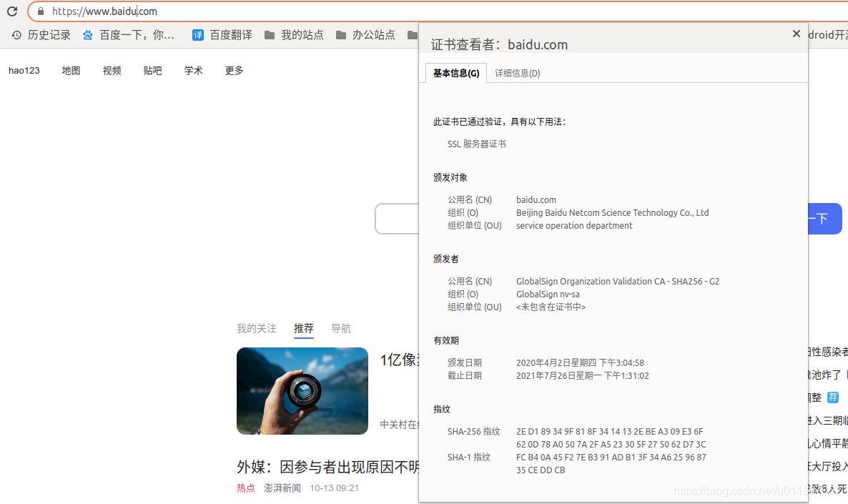Switch to the 基本信息(G) tab

click(x=456, y=73)
